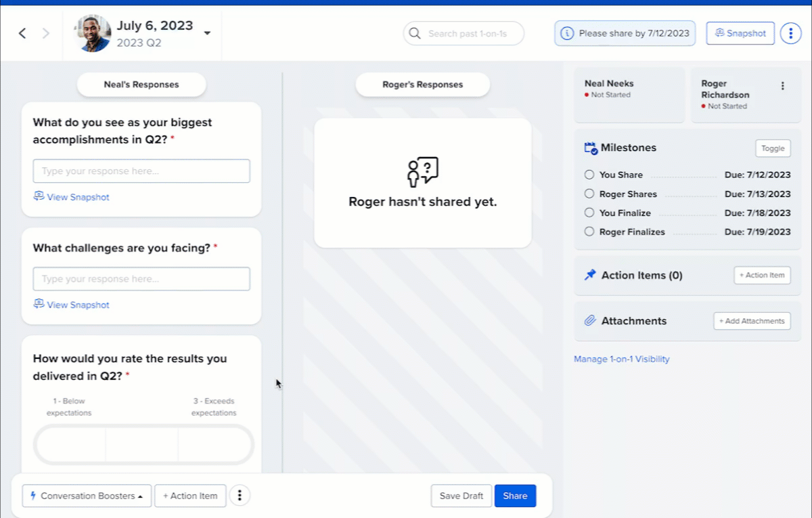Click Not Started status under Roger Richardson
Viewport: 812px width, 518px height.
[724, 106]
